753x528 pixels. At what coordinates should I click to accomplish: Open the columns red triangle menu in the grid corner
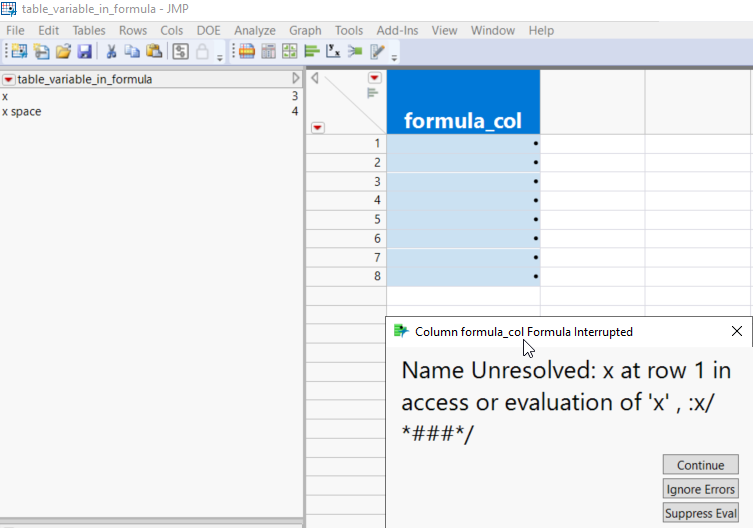tap(375, 78)
